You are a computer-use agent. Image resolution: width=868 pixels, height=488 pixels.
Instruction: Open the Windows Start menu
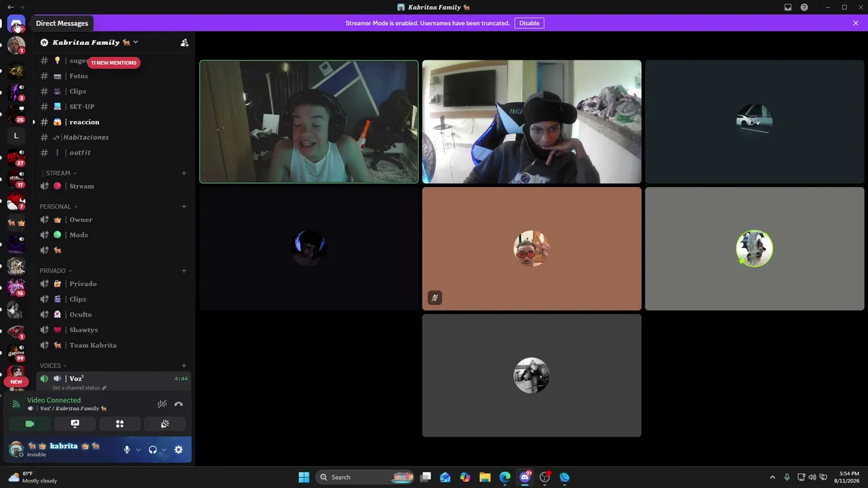click(304, 477)
